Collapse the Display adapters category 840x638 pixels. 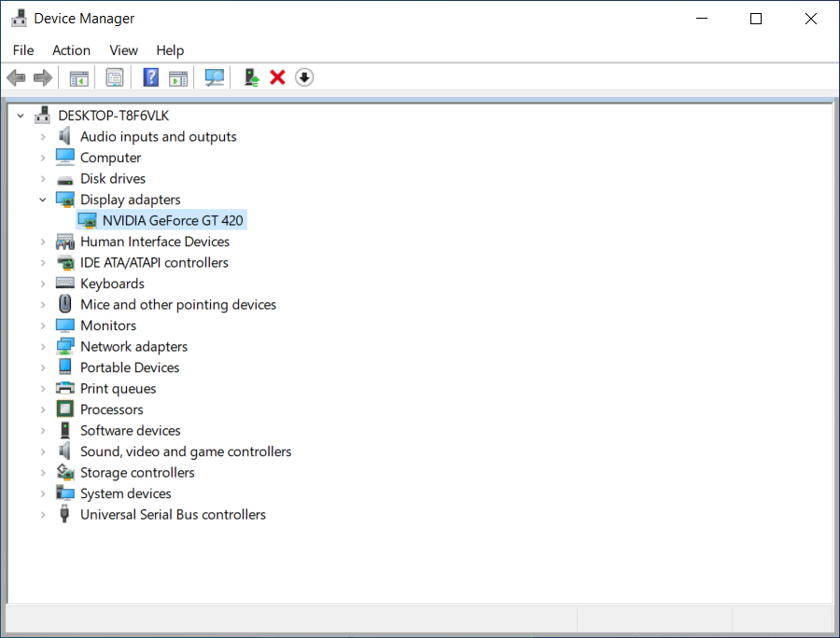(x=43, y=200)
